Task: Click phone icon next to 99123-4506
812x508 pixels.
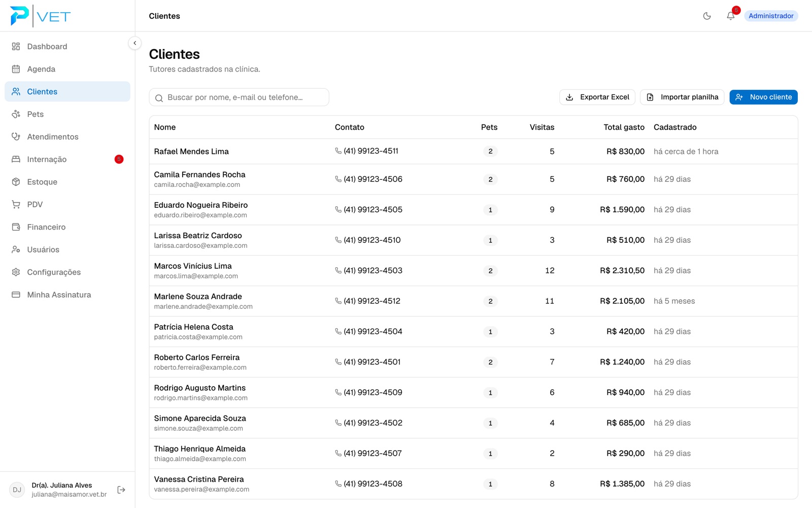Action: point(338,179)
